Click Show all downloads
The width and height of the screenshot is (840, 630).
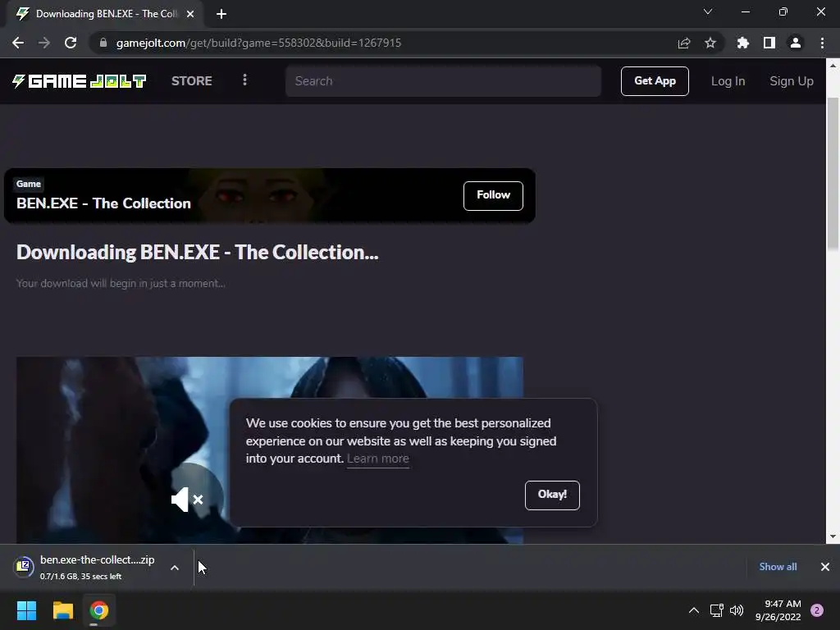(x=778, y=567)
